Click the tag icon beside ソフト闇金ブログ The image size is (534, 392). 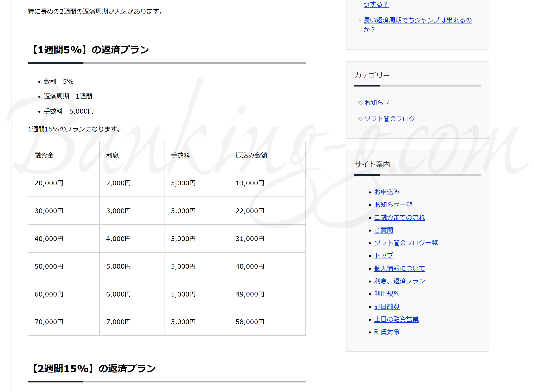pyautogui.click(x=360, y=119)
